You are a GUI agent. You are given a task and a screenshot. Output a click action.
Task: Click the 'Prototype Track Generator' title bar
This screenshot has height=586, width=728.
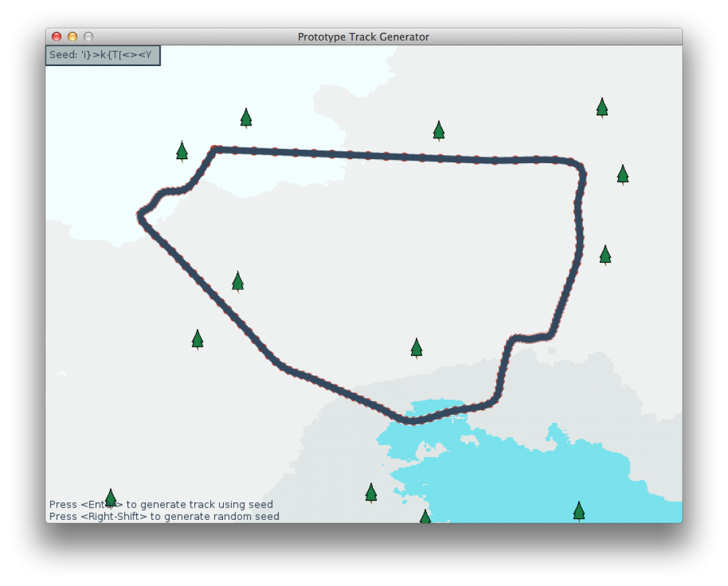(x=363, y=37)
